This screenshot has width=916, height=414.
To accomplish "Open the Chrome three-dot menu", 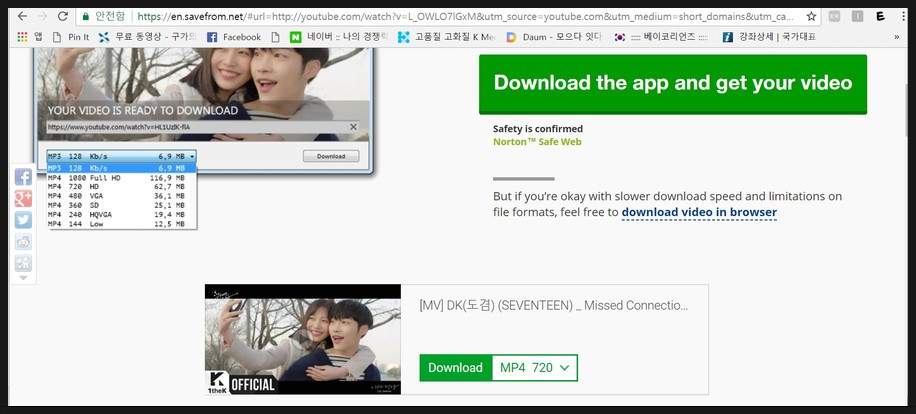I will pyautogui.click(x=904, y=16).
